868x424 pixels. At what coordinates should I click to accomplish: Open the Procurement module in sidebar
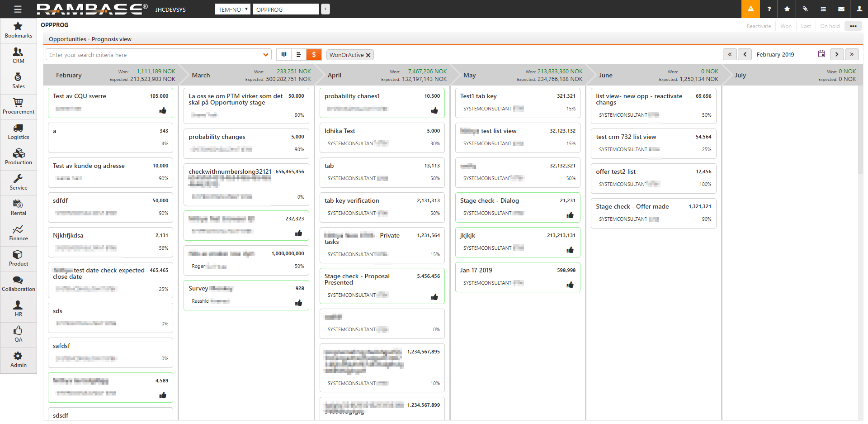pyautogui.click(x=18, y=106)
